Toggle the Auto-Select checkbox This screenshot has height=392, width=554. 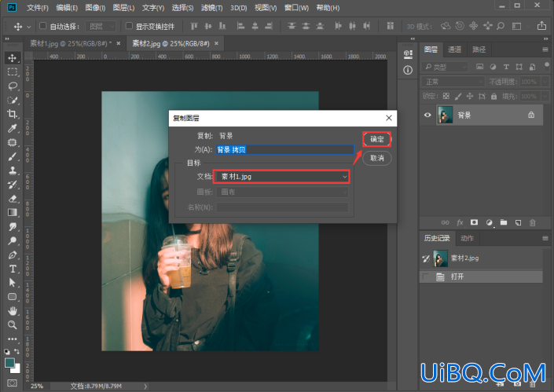[x=42, y=26]
